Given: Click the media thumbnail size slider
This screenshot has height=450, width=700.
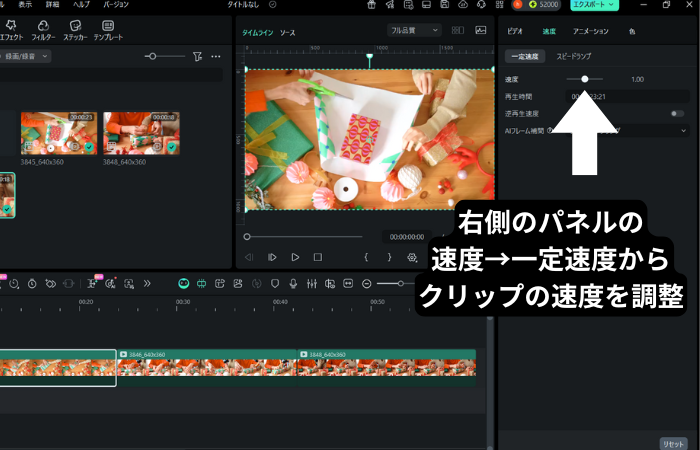Looking at the screenshot, I should tap(165, 56).
